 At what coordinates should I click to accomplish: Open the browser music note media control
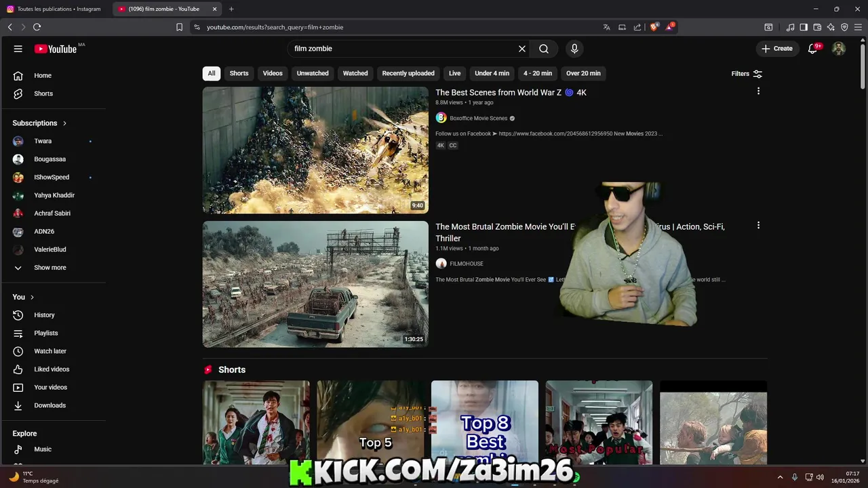pyautogui.click(x=790, y=27)
